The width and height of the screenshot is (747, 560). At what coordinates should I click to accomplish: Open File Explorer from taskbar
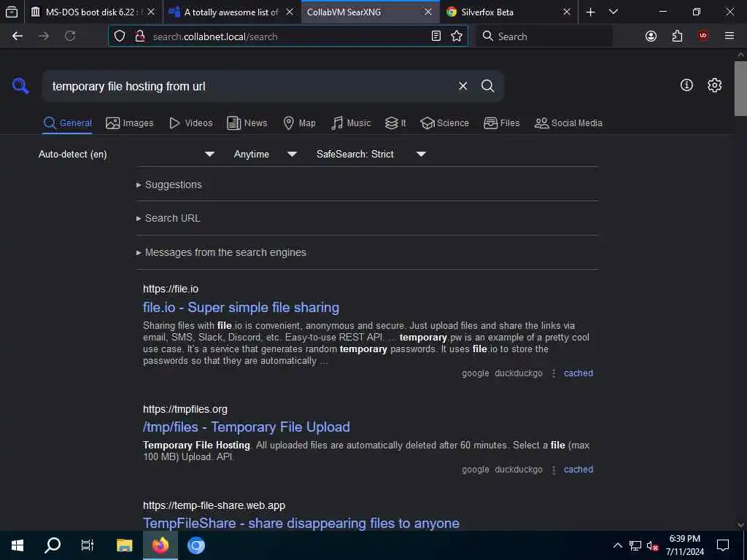pyautogui.click(x=124, y=545)
